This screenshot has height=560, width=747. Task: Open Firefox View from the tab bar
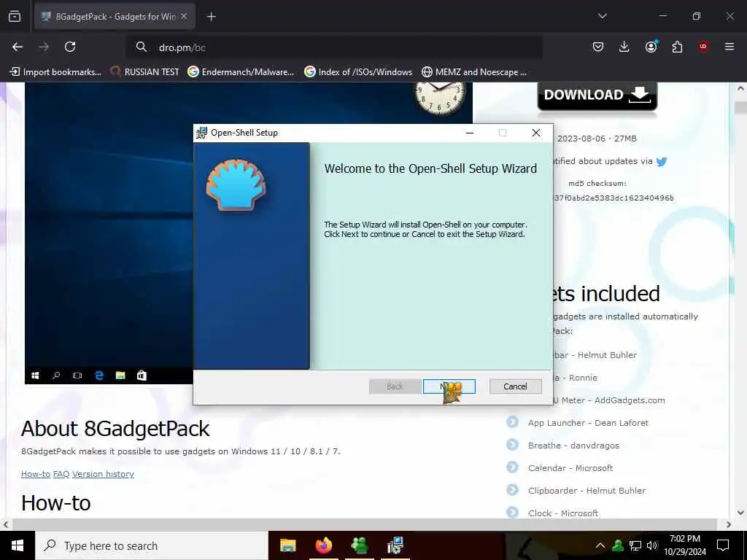[15, 17]
